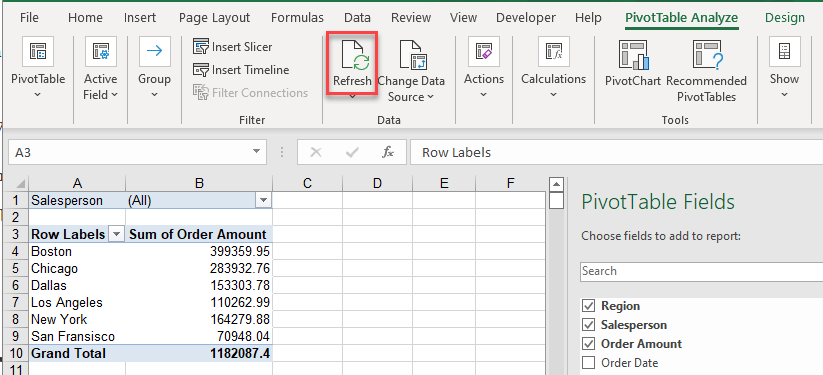Select the cell with 399359.95
This screenshot has width=823, height=375.
[x=199, y=252]
